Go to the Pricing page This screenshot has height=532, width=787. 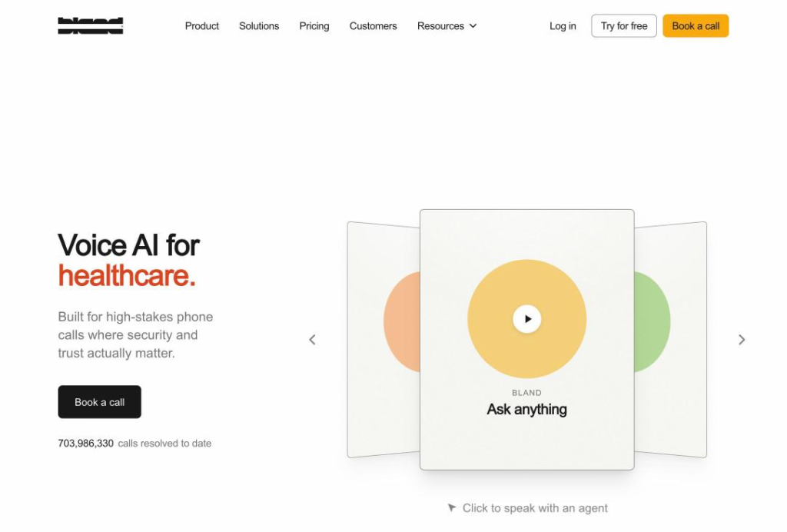coord(314,26)
